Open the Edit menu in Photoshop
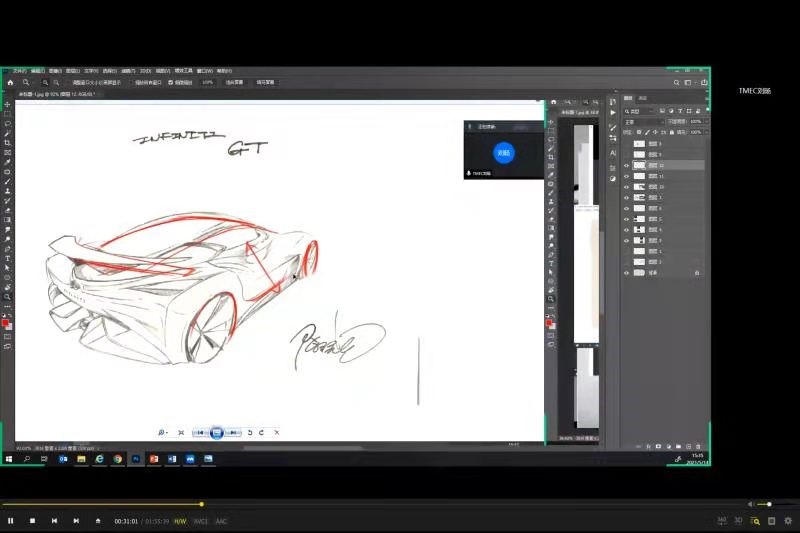Image resolution: width=800 pixels, height=533 pixels. pos(38,71)
